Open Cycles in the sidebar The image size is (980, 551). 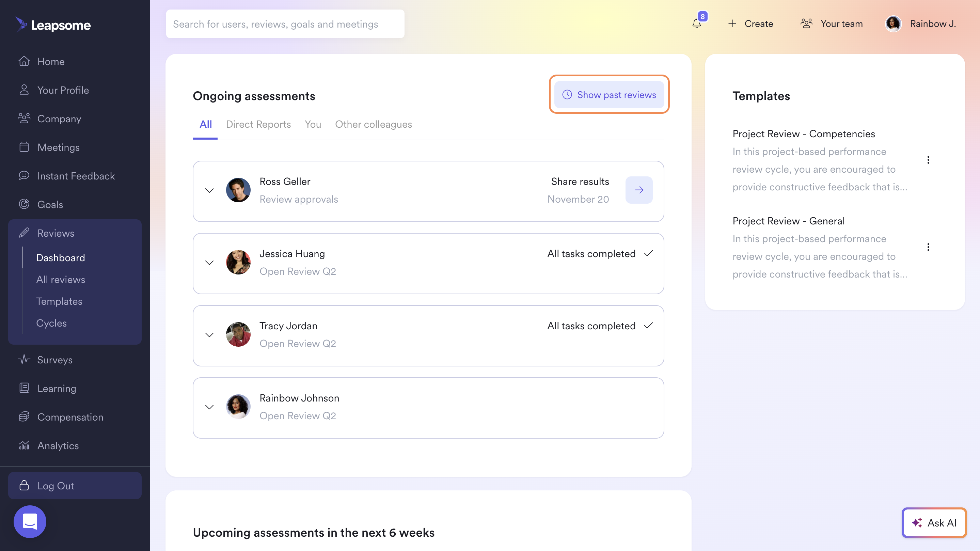[51, 323]
